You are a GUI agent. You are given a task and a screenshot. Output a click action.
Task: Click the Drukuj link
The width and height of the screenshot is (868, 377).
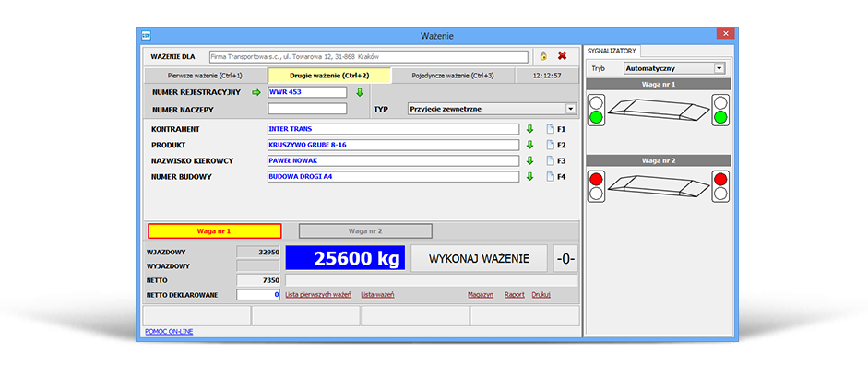(x=541, y=294)
